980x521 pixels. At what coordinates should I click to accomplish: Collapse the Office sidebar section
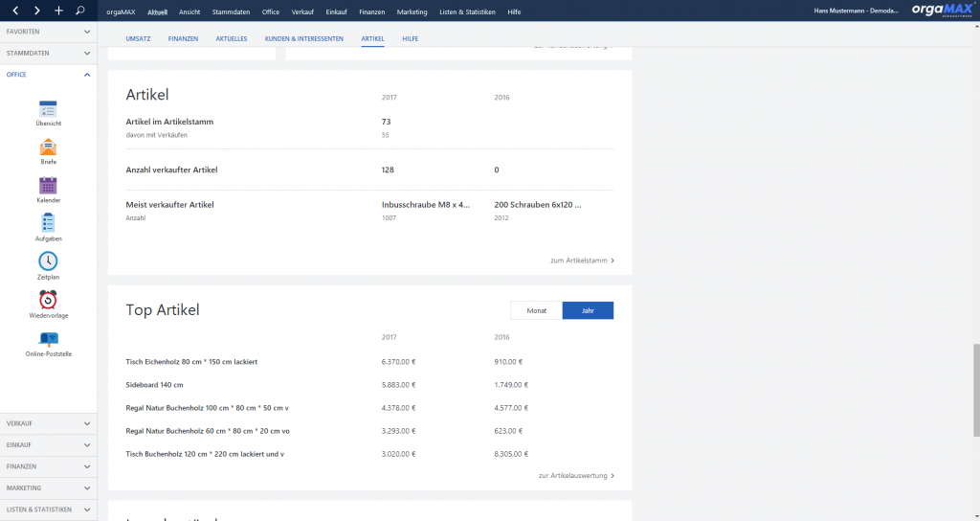coord(48,75)
